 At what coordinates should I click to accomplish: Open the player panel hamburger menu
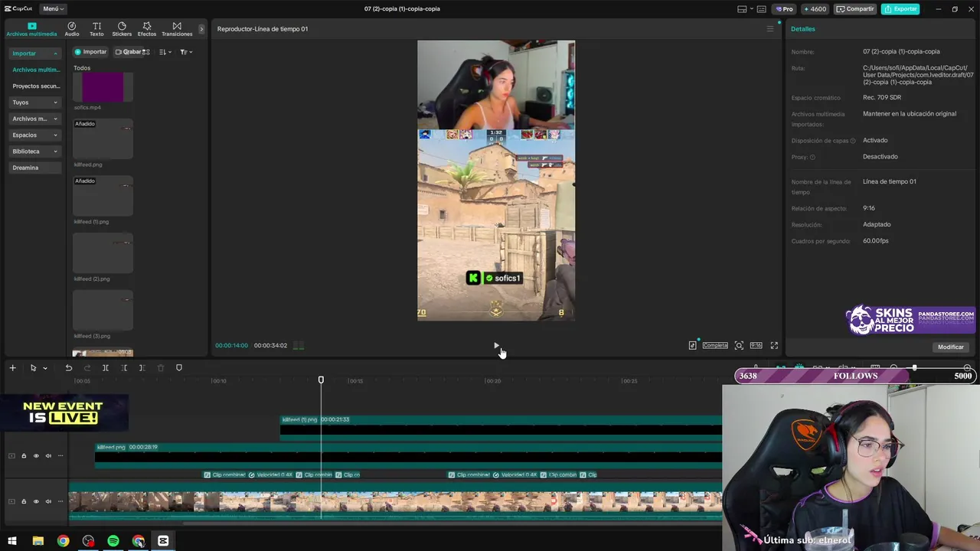pyautogui.click(x=770, y=29)
